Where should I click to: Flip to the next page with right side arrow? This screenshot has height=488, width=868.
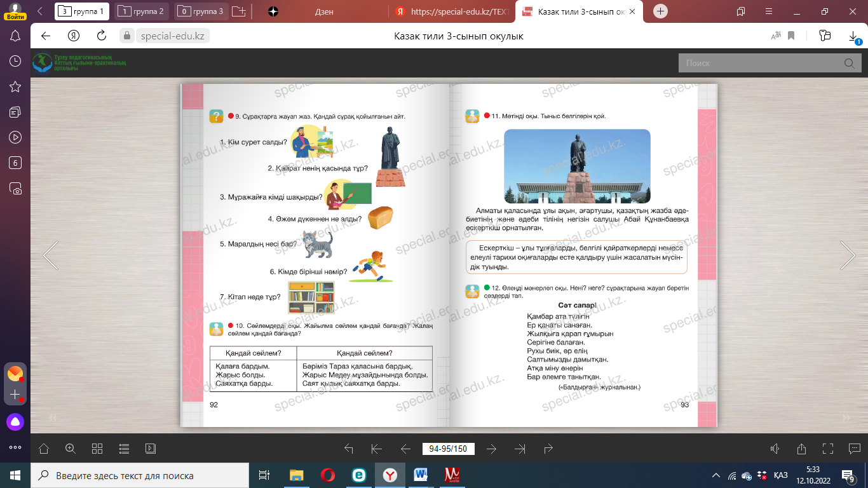coord(848,255)
